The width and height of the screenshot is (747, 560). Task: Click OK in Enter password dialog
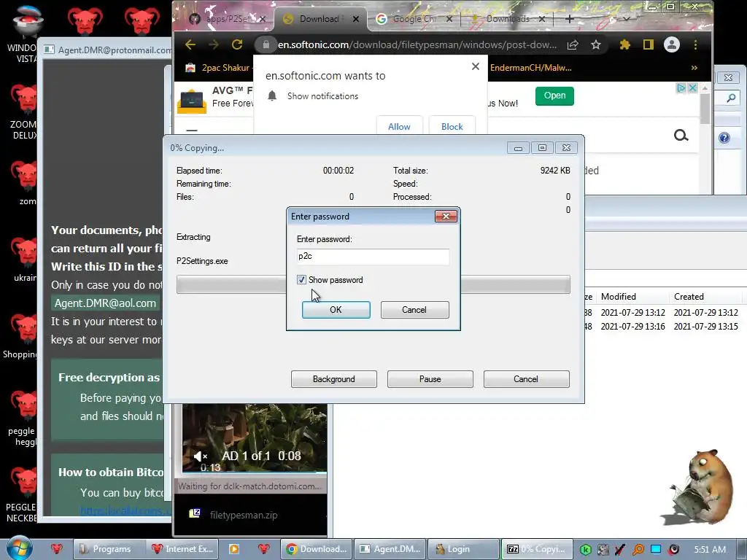pyautogui.click(x=336, y=309)
